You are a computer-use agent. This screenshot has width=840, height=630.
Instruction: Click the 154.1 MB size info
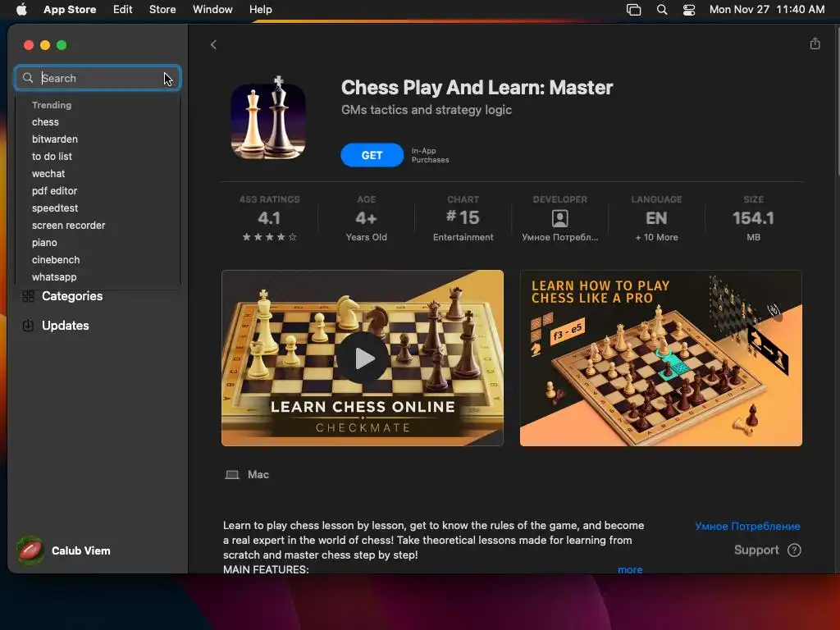753,218
